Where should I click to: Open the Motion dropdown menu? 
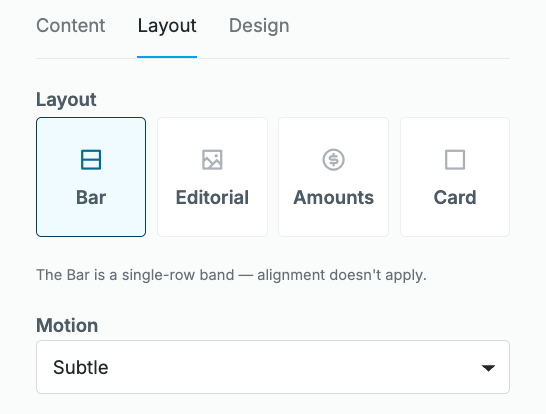pos(273,367)
